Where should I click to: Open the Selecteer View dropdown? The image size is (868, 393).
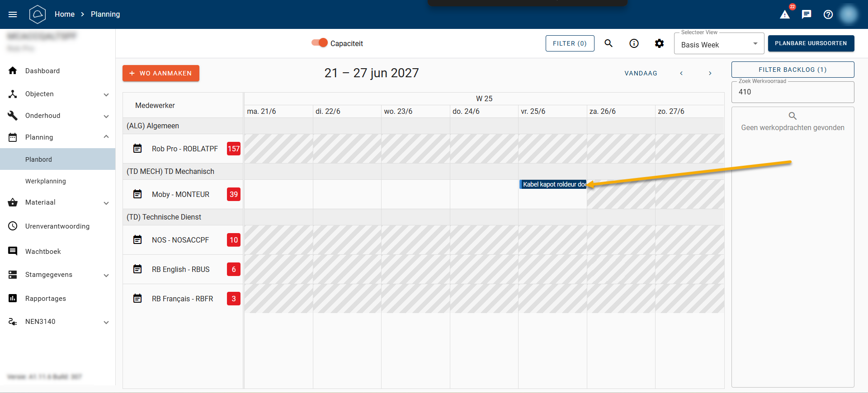719,44
